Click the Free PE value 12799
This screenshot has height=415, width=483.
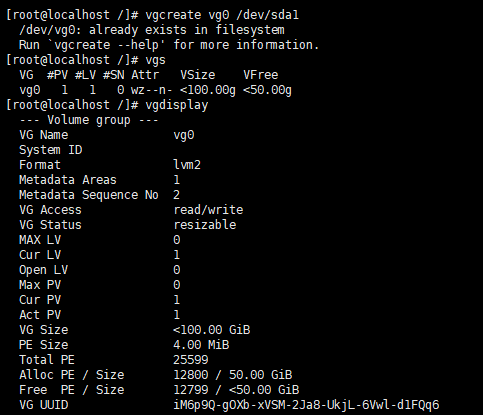(x=191, y=390)
